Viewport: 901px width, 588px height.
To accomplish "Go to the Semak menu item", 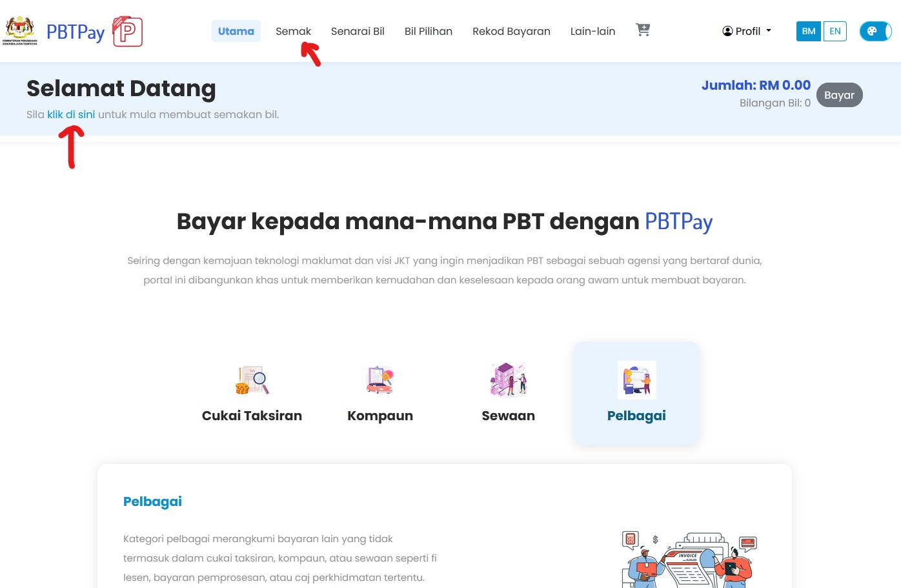I will [293, 31].
